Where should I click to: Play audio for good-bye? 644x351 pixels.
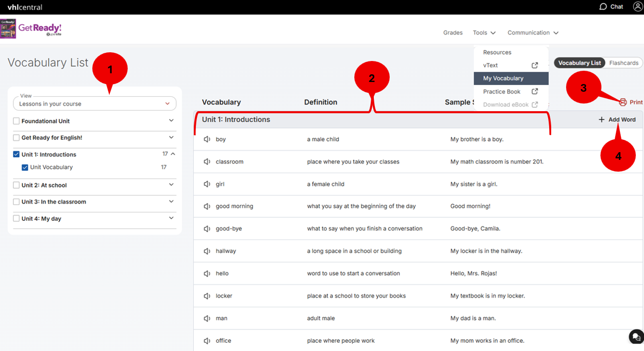[x=207, y=229]
